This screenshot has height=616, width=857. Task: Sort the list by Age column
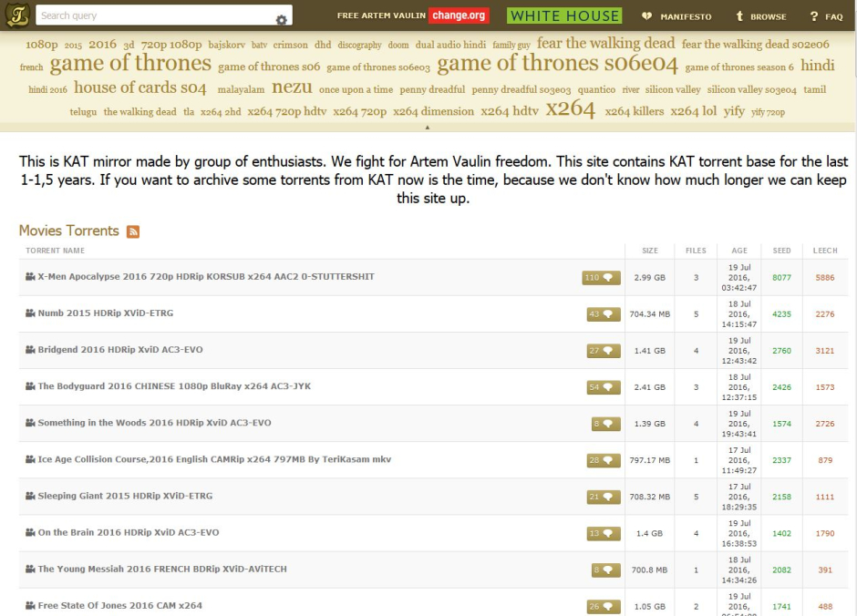point(738,251)
